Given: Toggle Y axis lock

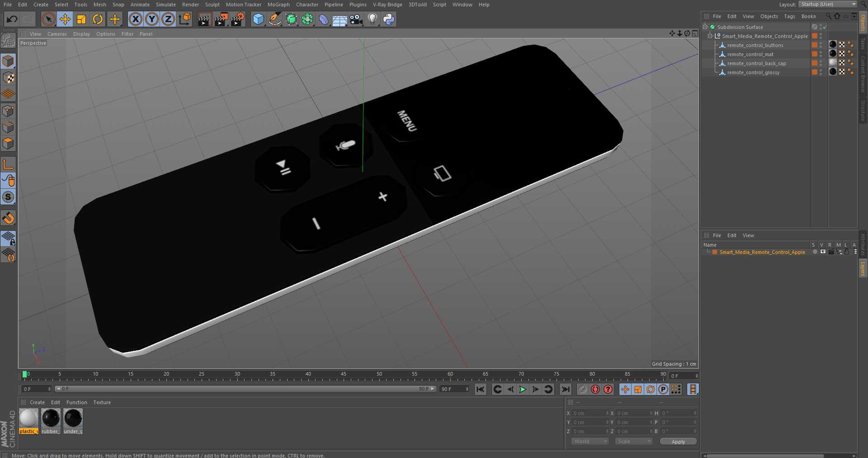Looking at the screenshot, I should pos(152,19).
